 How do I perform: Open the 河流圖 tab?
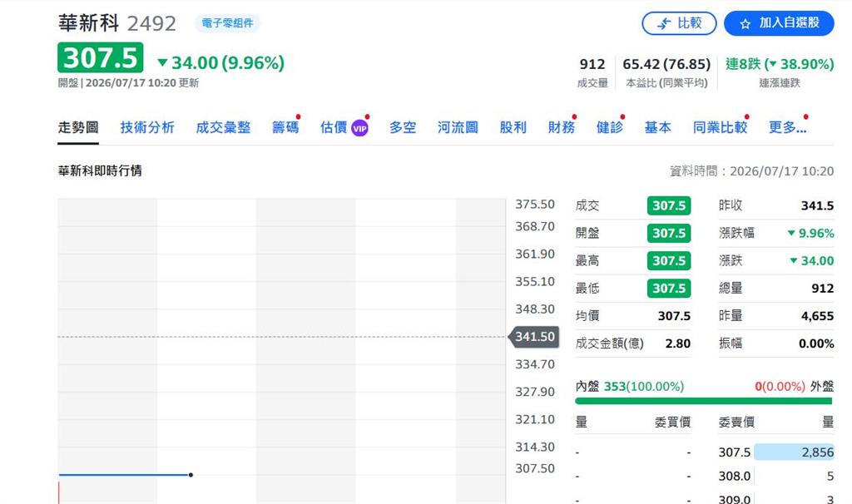click(x=458, y=127)
